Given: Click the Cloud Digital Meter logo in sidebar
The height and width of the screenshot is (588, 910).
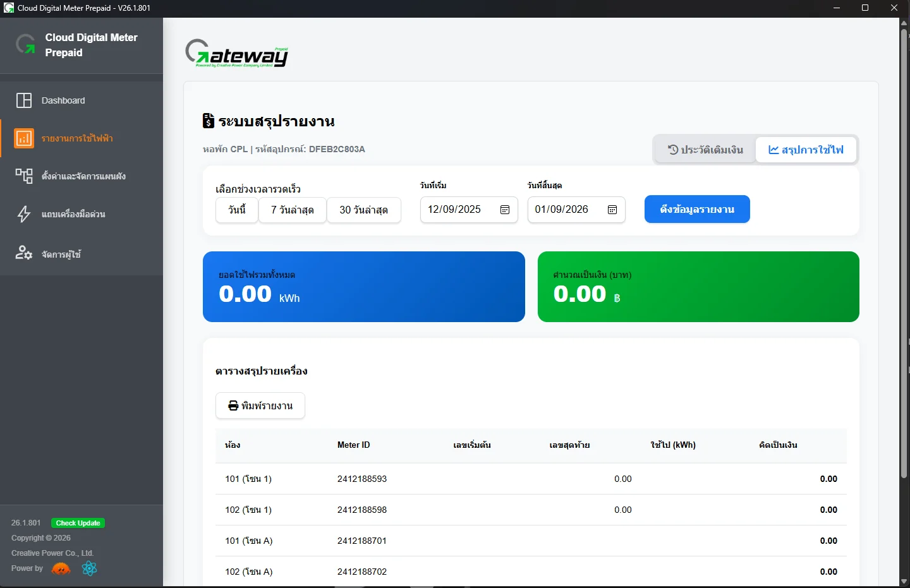Looking at the screenshot, I should pos(26,44).
